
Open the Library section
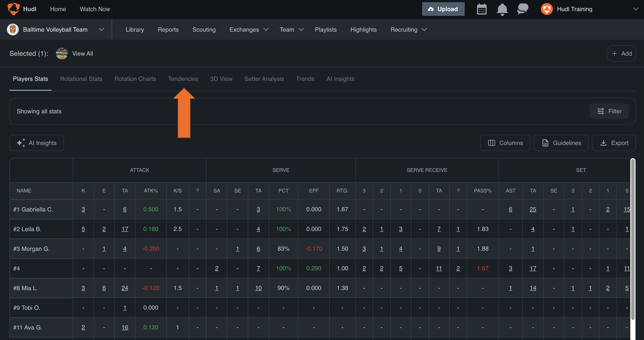[x=135, y=30]
